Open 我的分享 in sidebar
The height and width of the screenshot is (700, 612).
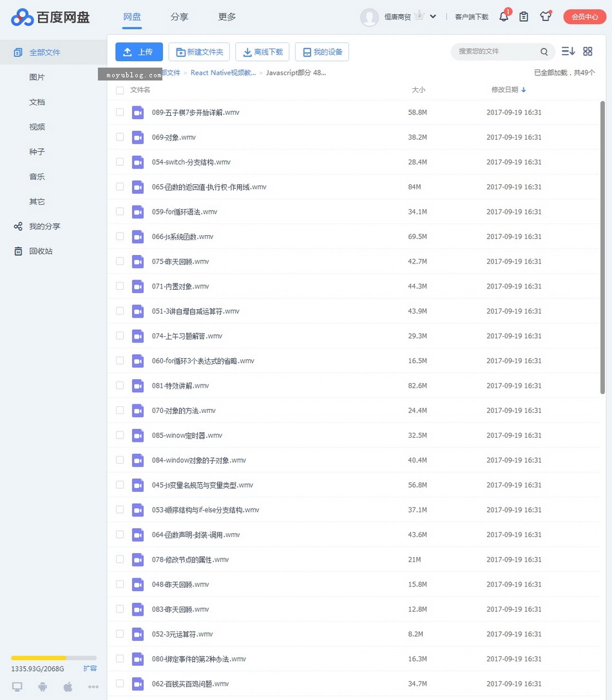44,226
